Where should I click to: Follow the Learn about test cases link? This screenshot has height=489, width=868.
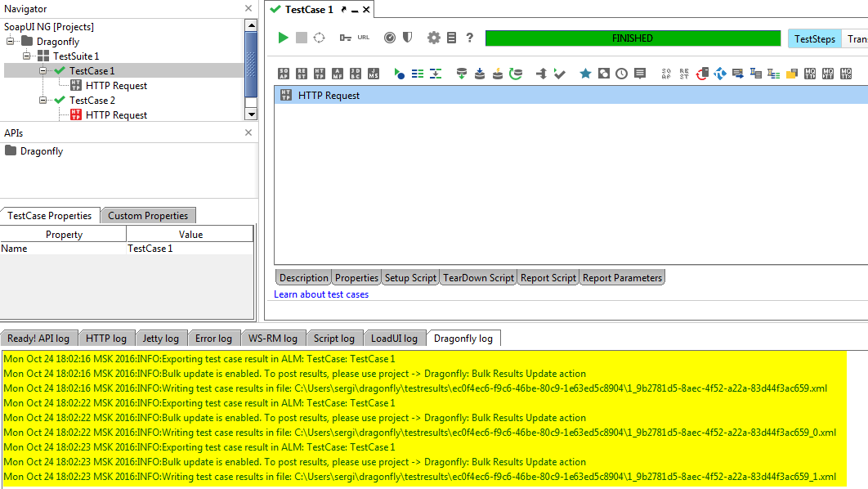pyautogui.click(x=321, y=294)
